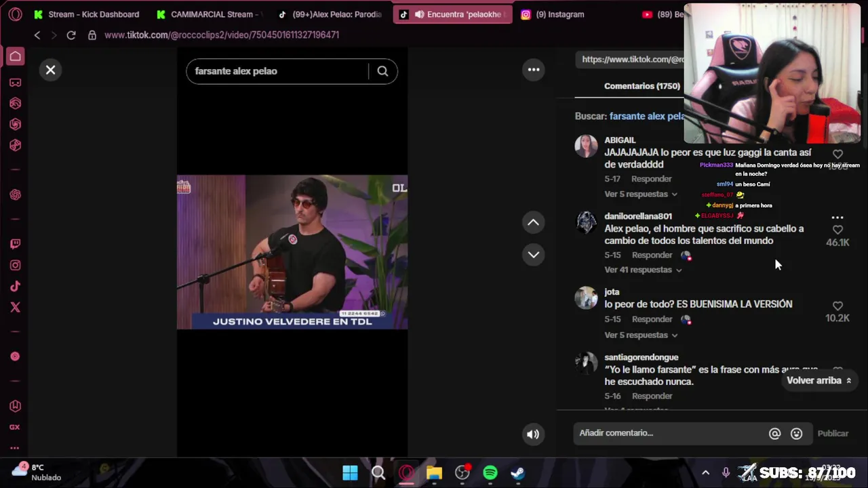Screen dimensions: 868x488
Task: Open the Opera sidebar home icon
Action: (15, 57)
